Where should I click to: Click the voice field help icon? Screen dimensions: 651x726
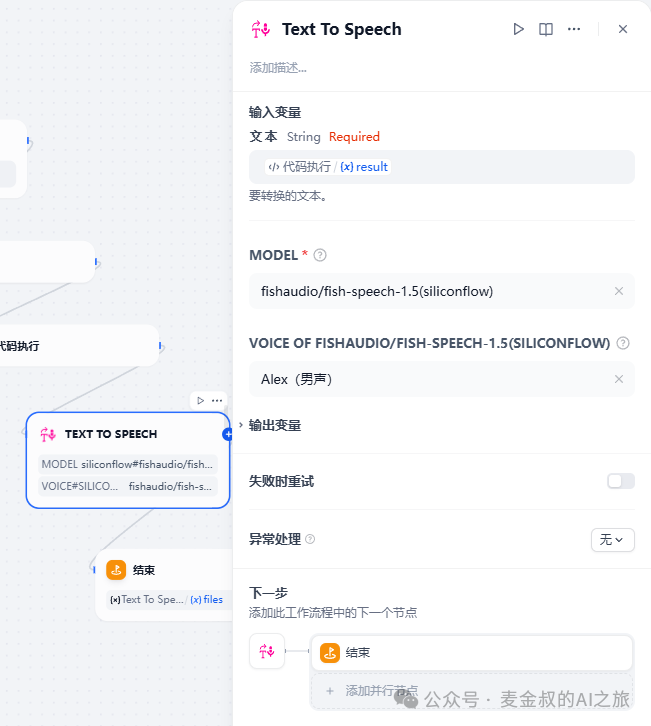pyautogui.click(x=623, y=343)
